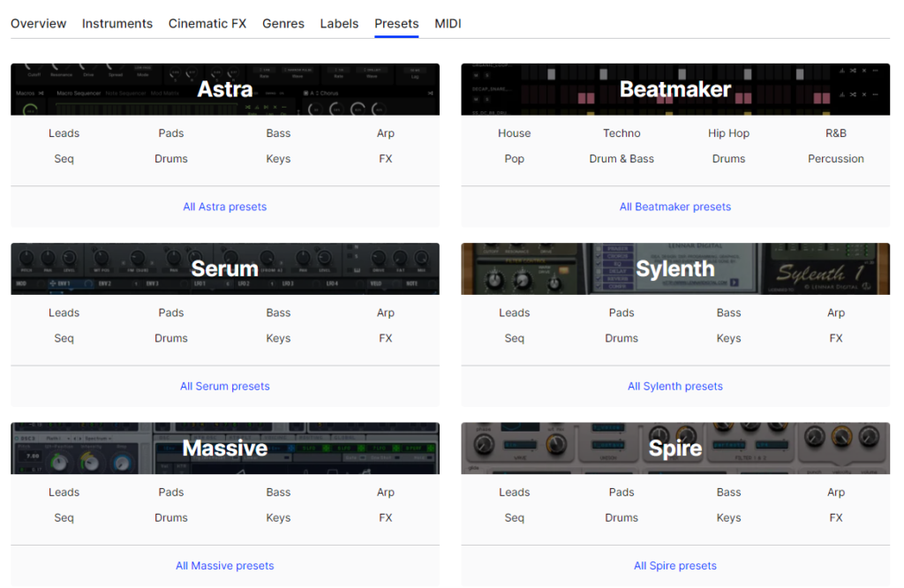This screenshot has height=588, width=904.
Task: Open the MIDI tab
Action: (x=448, y=23)
